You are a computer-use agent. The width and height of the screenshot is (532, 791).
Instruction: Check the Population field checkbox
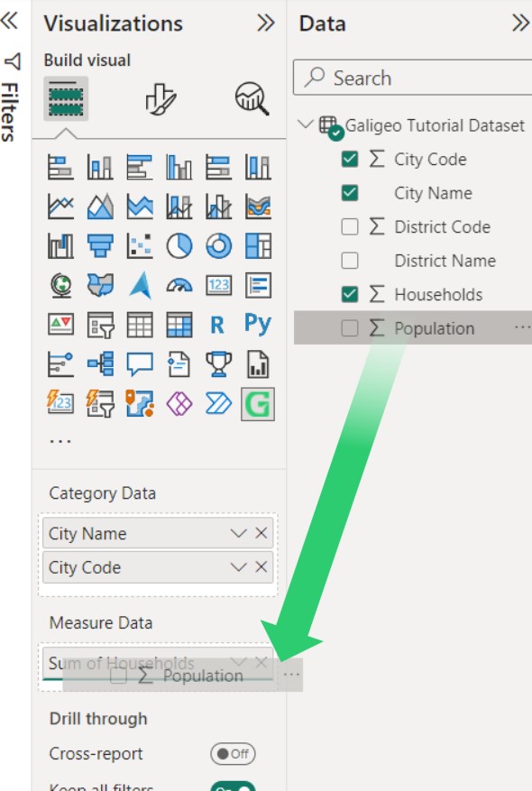point(350,328)
